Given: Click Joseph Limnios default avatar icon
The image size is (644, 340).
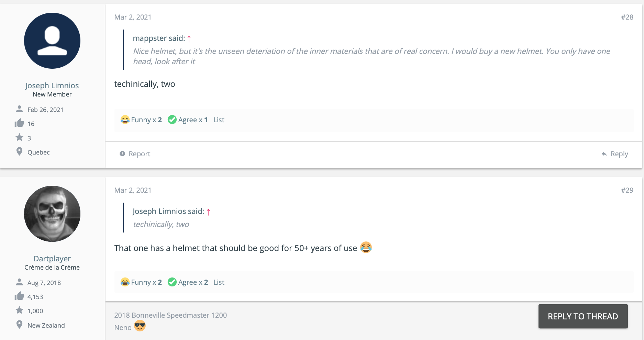Looking at the screenshot, I should tap(52, 41).
